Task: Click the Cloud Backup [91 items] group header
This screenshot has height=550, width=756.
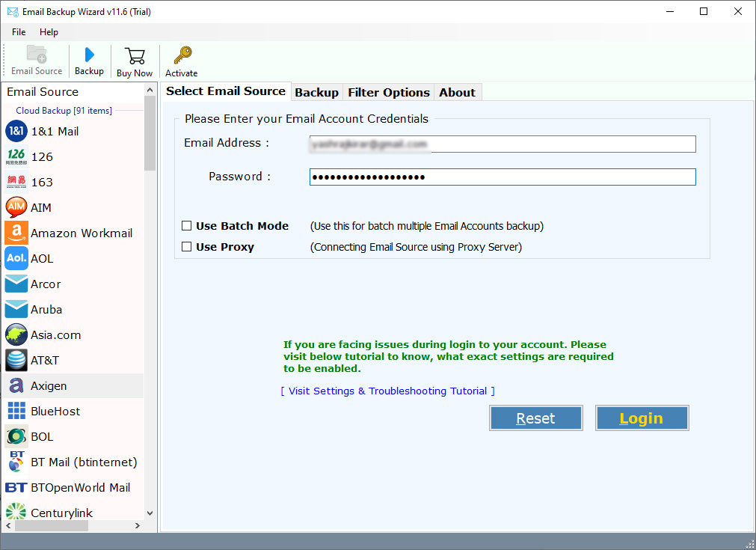Action: tap(64, 111)
